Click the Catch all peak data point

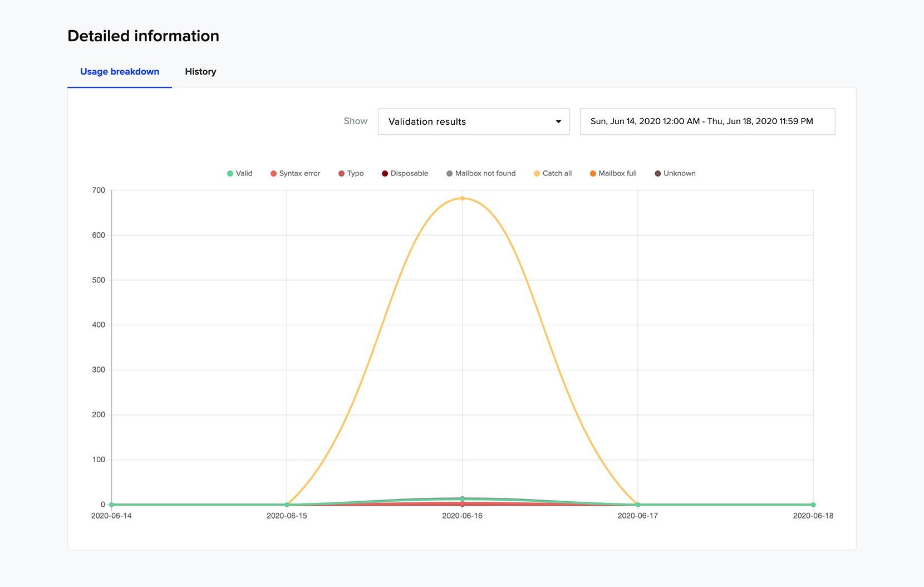pos(462,198)
